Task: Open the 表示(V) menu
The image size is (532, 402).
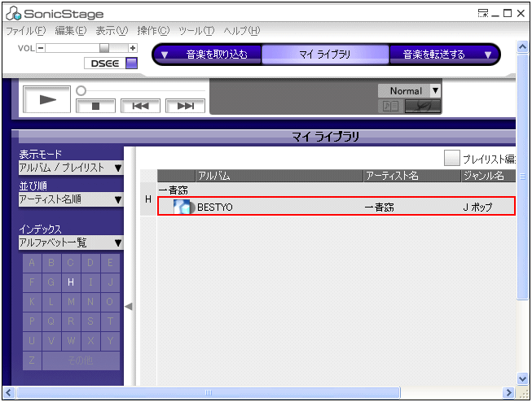Action: (112, 31)
